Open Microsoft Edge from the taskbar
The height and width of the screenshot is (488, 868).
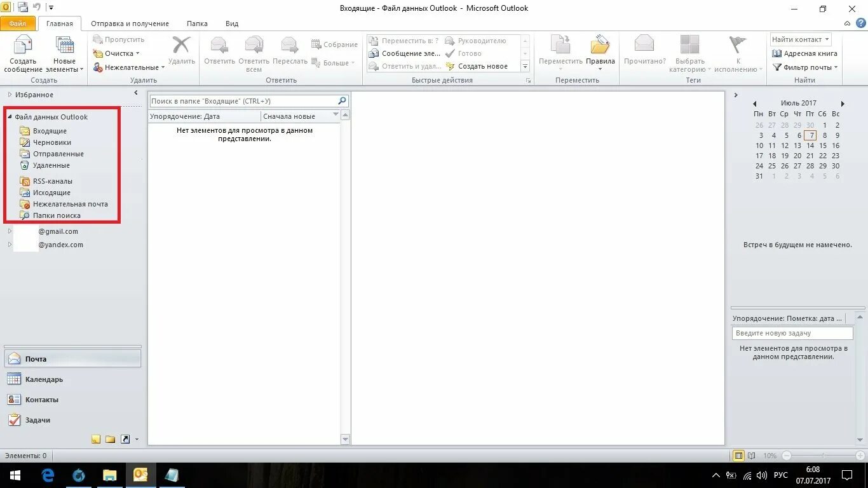click(48, 475)
